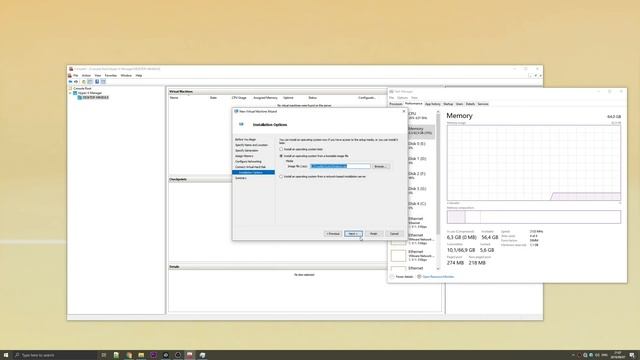Click the Forward arrow in Hyper-V Manager toolbar
The height and width of the screenshot is (360, 640).
76,82
